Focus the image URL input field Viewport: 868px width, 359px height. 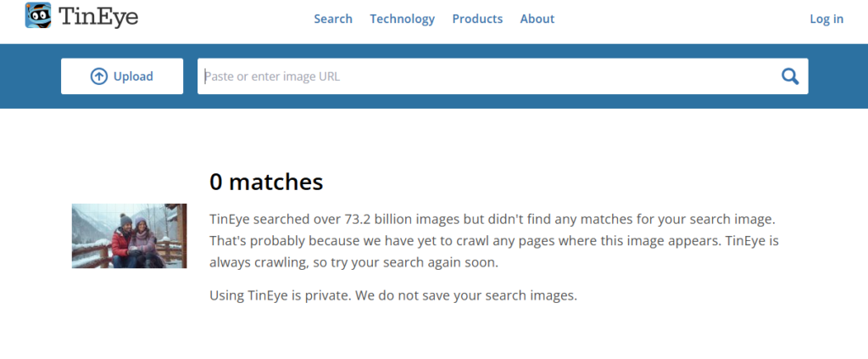(x=483, y=76)
